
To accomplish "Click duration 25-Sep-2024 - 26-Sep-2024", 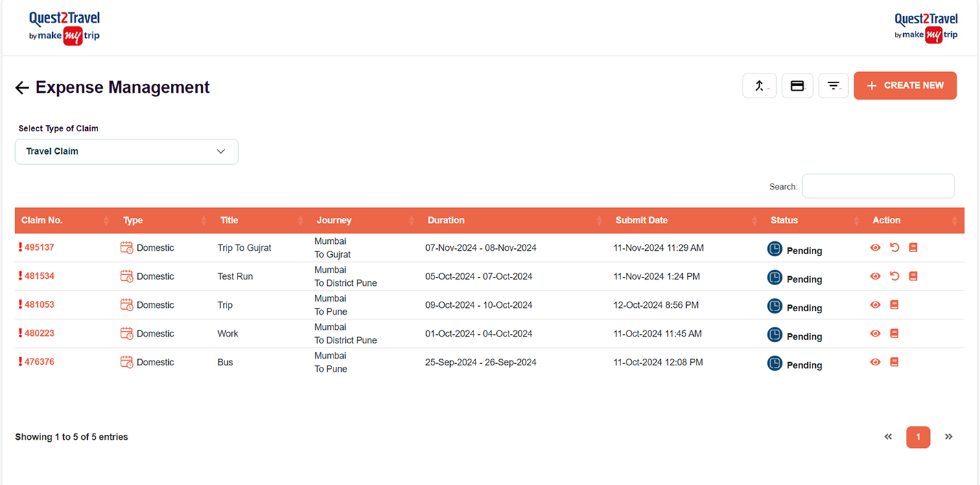I will point(481,362).
